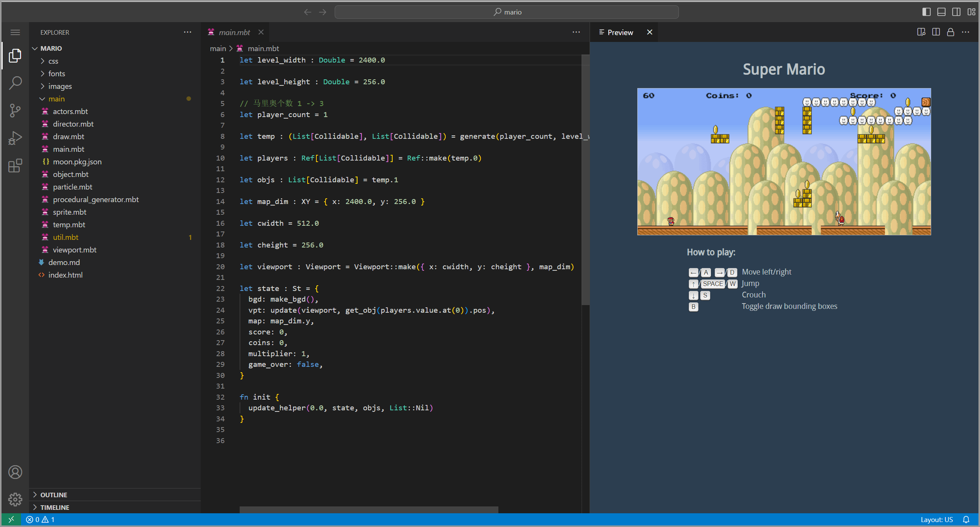This screenshot has width=980, height=527.
Task: Open the notifications bell
Action: (966, 519)
